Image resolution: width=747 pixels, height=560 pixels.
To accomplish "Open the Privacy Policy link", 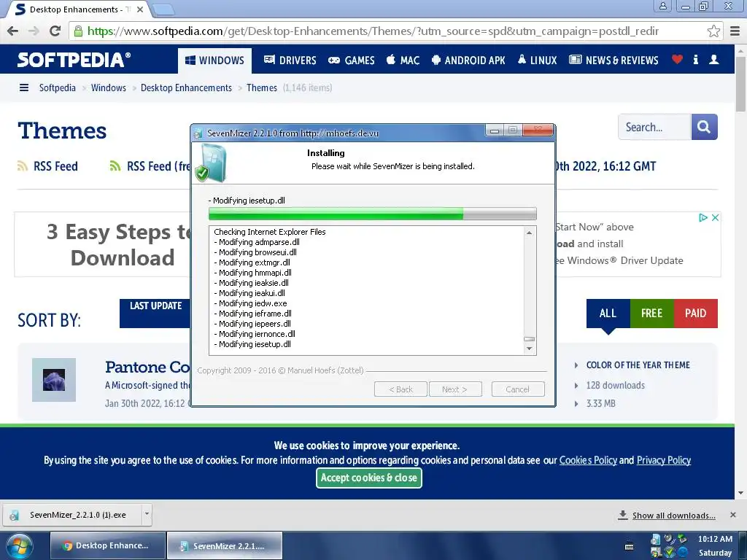I will [x=664, y=460].
